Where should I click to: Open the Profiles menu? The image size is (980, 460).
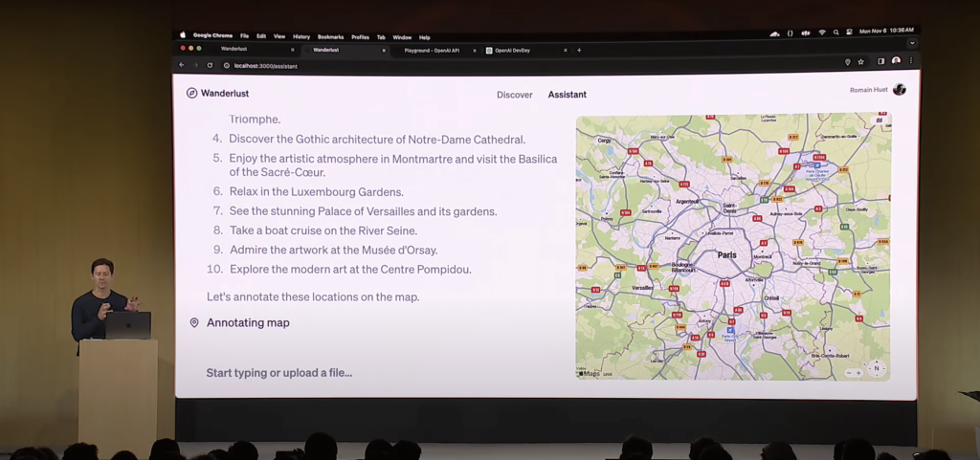point(360,37)
